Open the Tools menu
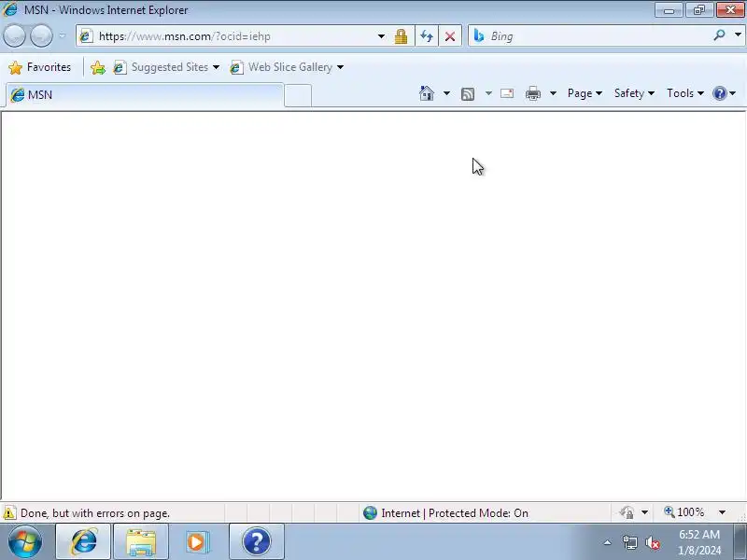 tap(685, 93)
